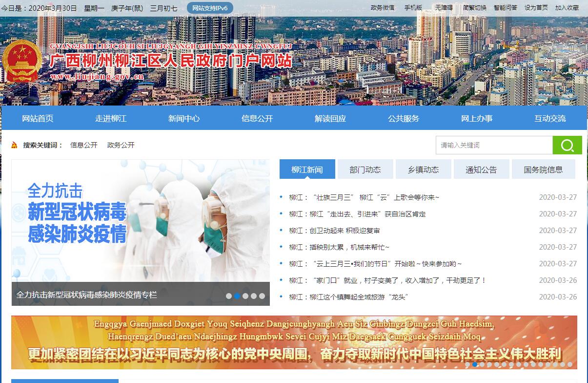Select second dot on the carousel indicator
This screenshot has height=383, width=588.
click(237, 296)
